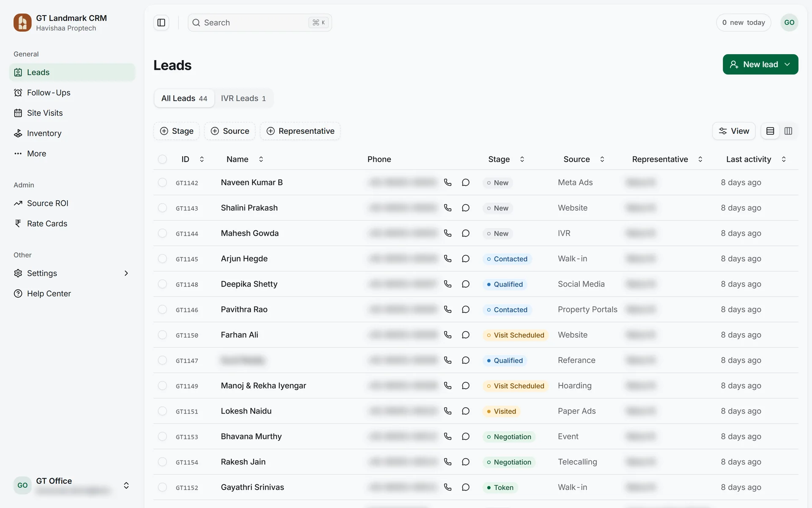812x508 pixels.
Task: Select all leads with header checkbox
Action: 162,159
